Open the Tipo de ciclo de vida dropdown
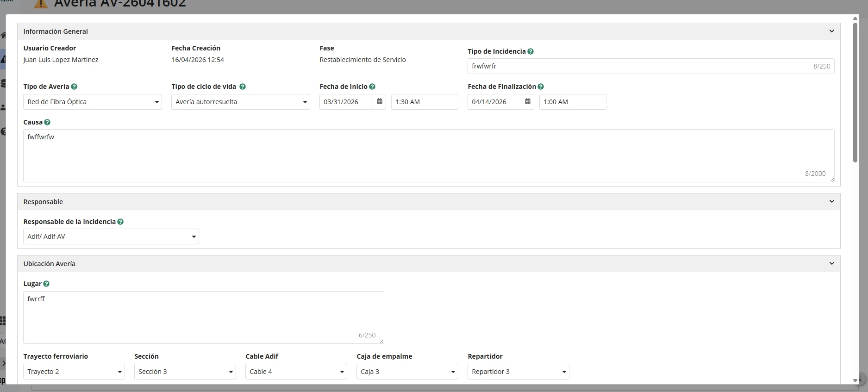 point(241,102)
